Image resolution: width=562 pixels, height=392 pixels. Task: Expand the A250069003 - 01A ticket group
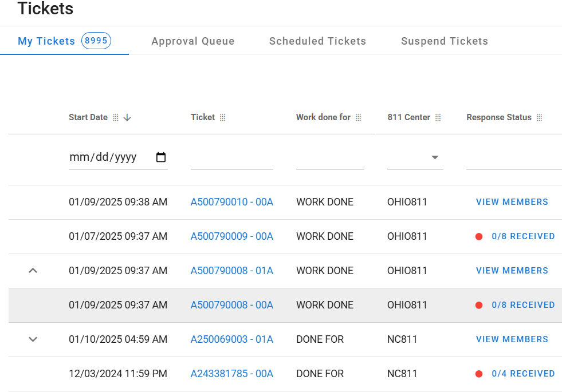[33, 339]
